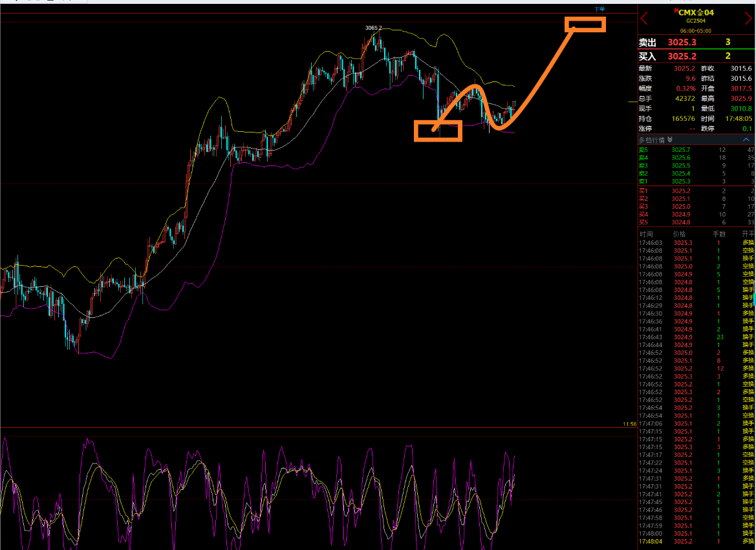
Task: Click the 卖出 sell price 3025.3
Action: click(x=682, y=43)
